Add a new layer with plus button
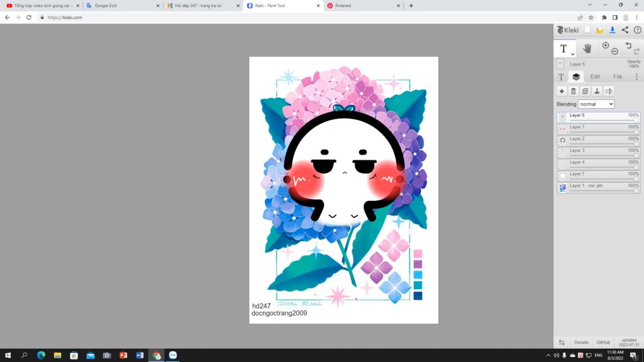 tap(562, 91)
